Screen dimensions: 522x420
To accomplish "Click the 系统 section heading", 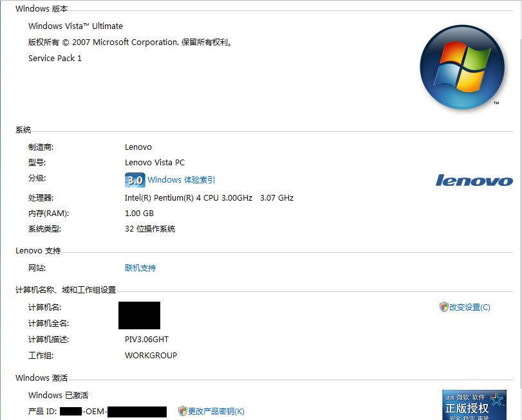I will [23, 130].
